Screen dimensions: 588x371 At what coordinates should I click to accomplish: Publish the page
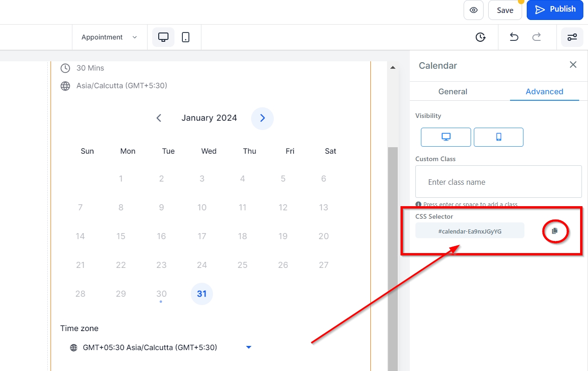click(x=555, y=10)
